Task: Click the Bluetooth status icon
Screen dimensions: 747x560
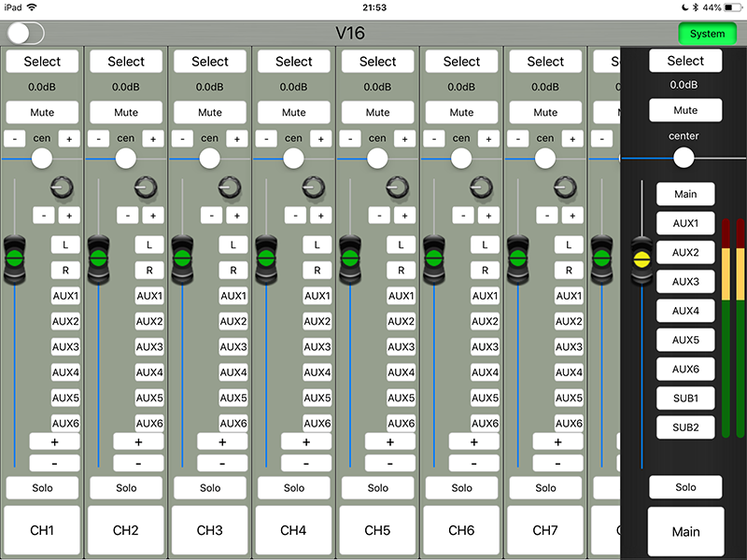Action: tap(695, 7)
